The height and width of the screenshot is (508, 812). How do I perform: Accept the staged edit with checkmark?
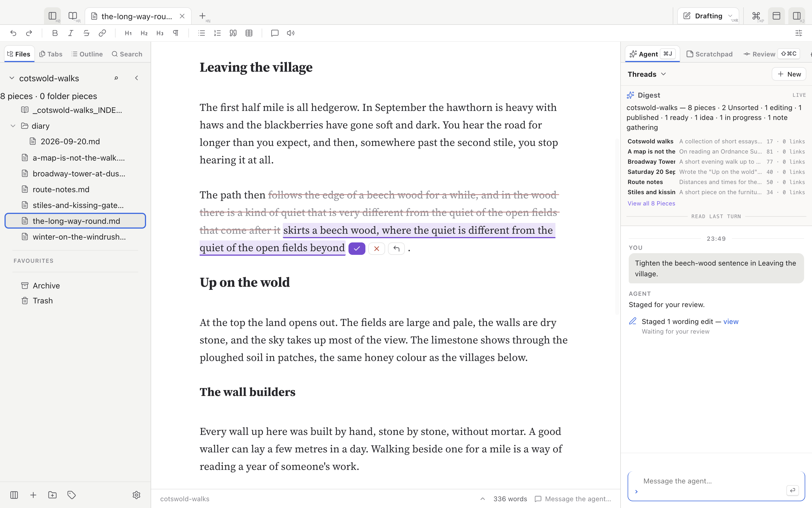pos(357,249)
